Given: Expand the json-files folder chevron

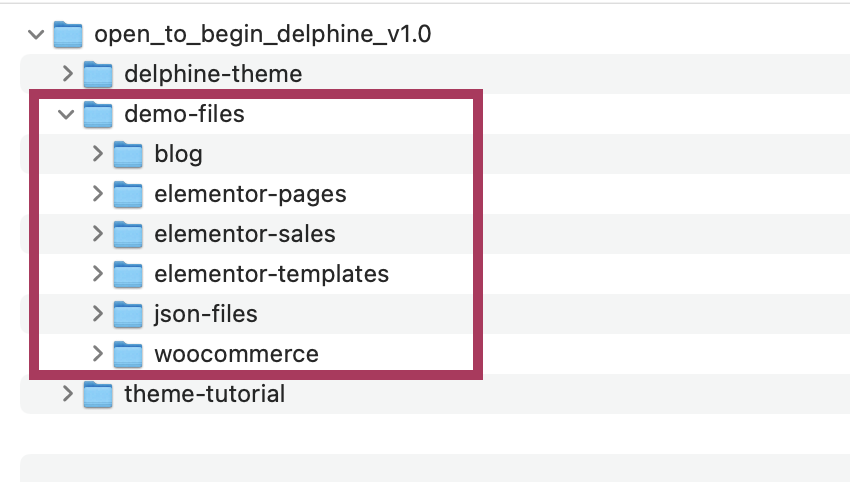Looking at the screenshot, I should tap(97, 314).
